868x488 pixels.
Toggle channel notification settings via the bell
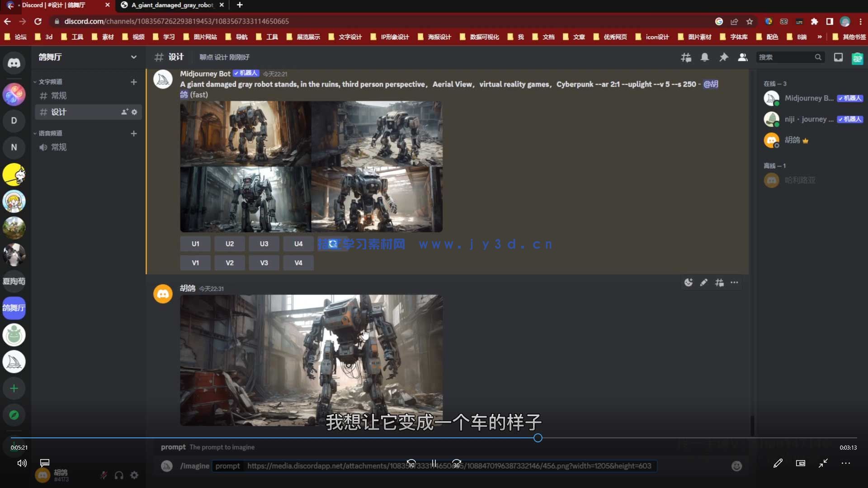704,57
